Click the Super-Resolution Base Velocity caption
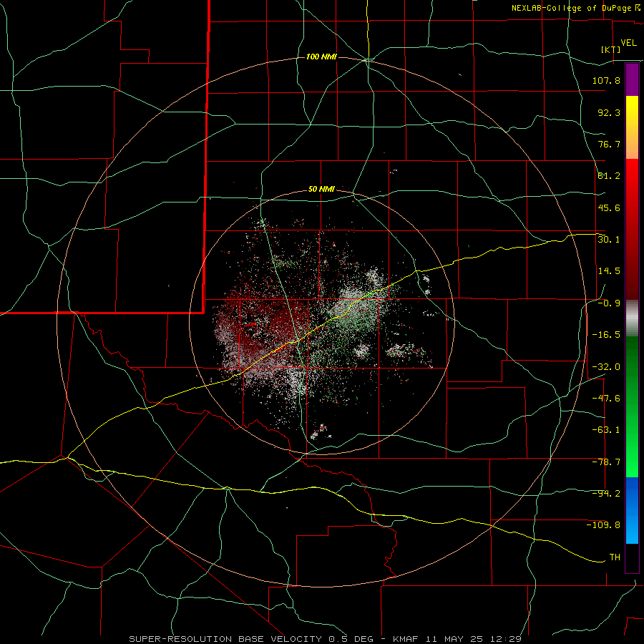 point(326,639)
